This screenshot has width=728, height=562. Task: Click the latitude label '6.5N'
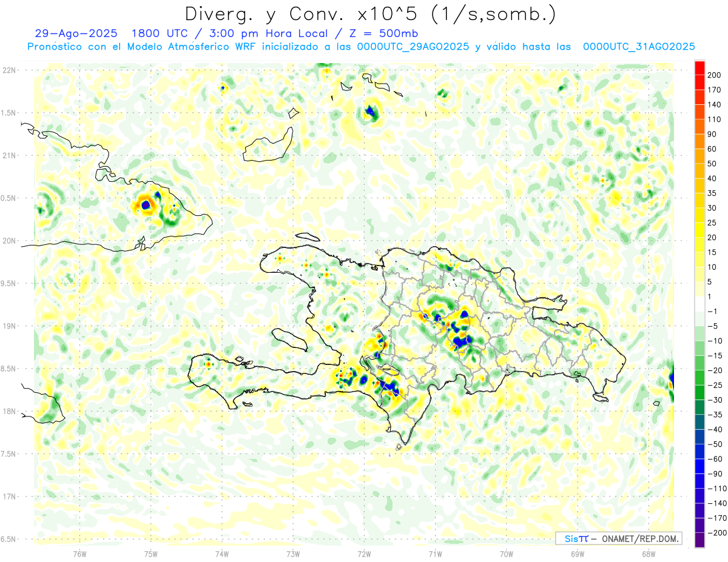click(x=9, y=539)
